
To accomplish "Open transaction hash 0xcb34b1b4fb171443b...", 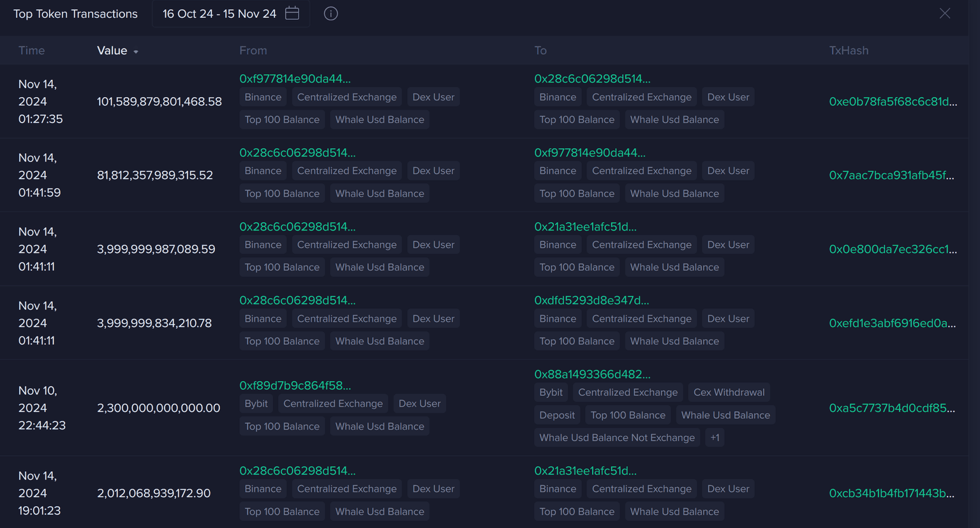I will pyautogui.click(x=891, y=493).
